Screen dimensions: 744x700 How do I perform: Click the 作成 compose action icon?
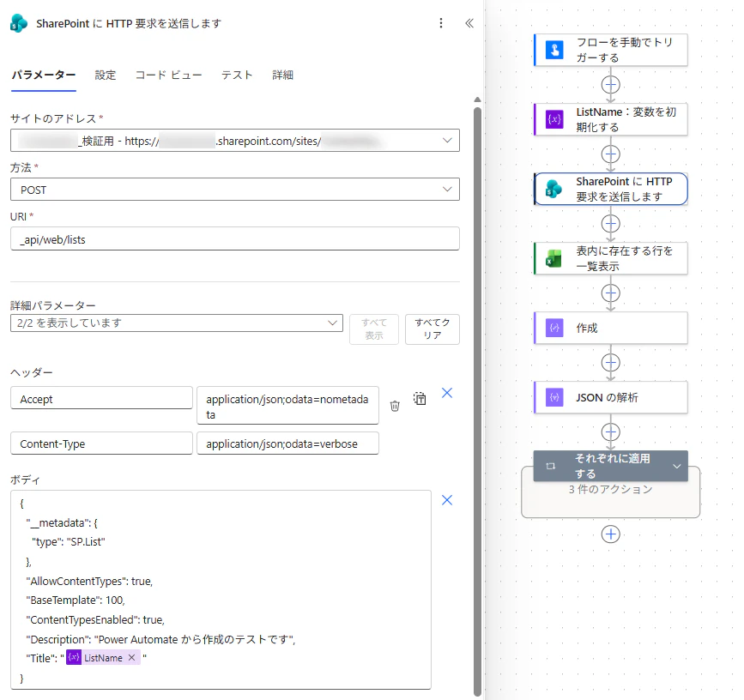tap(554, 328)
